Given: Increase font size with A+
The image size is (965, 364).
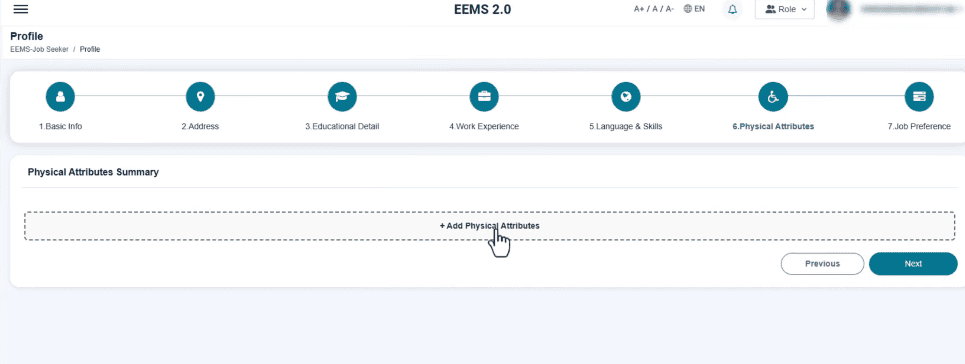Looking at the screenshot, I should click(638, 9).
